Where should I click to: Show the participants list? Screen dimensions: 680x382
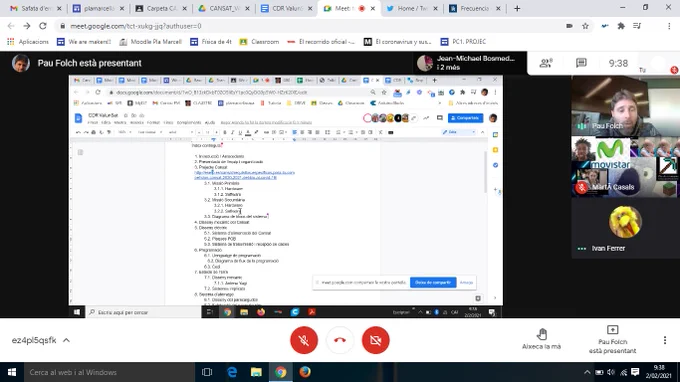point(546,63)
